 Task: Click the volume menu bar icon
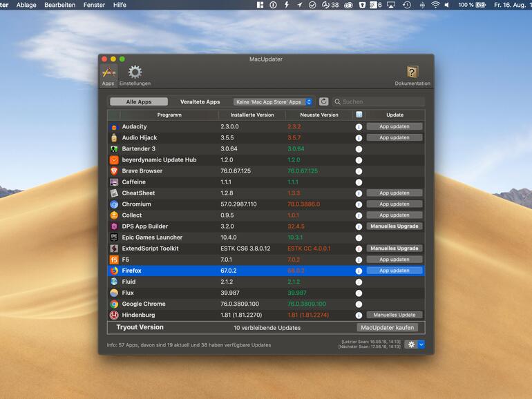(x=447, y=5)
